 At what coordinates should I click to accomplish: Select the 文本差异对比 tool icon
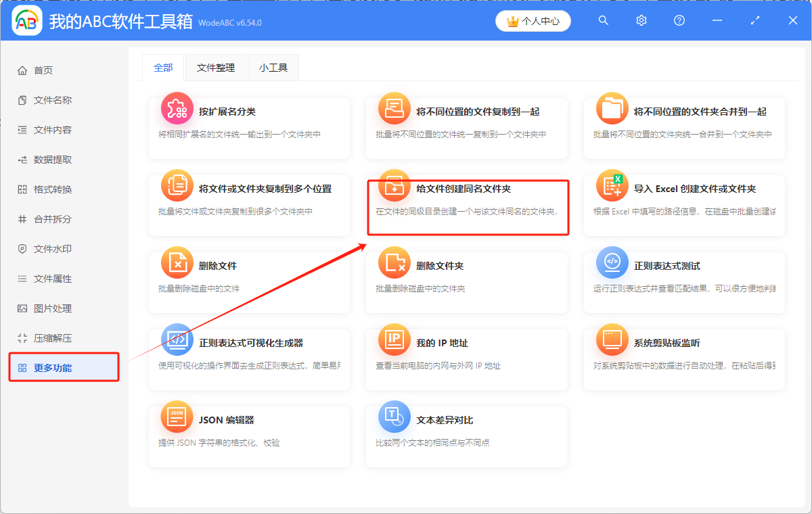394,417
